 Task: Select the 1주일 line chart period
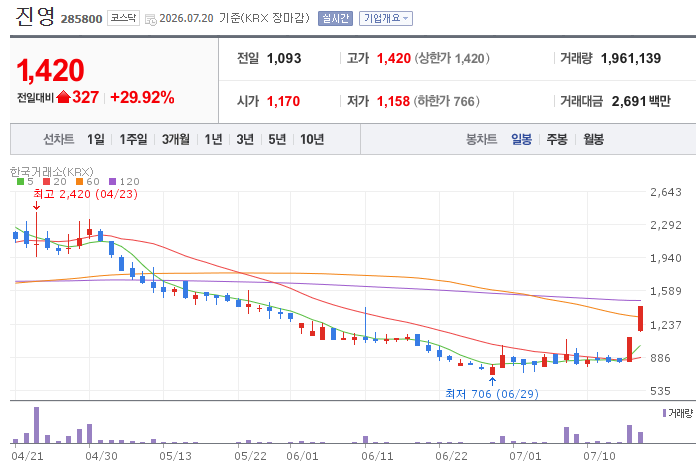coord(133,139)
